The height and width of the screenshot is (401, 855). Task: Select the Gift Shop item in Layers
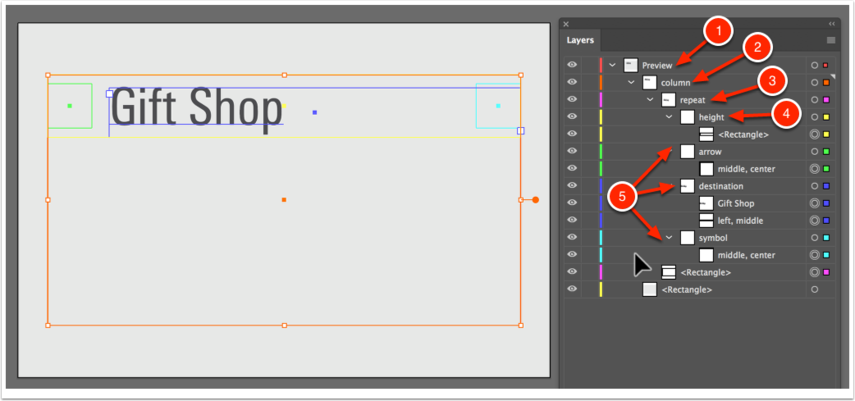(736, 204)
